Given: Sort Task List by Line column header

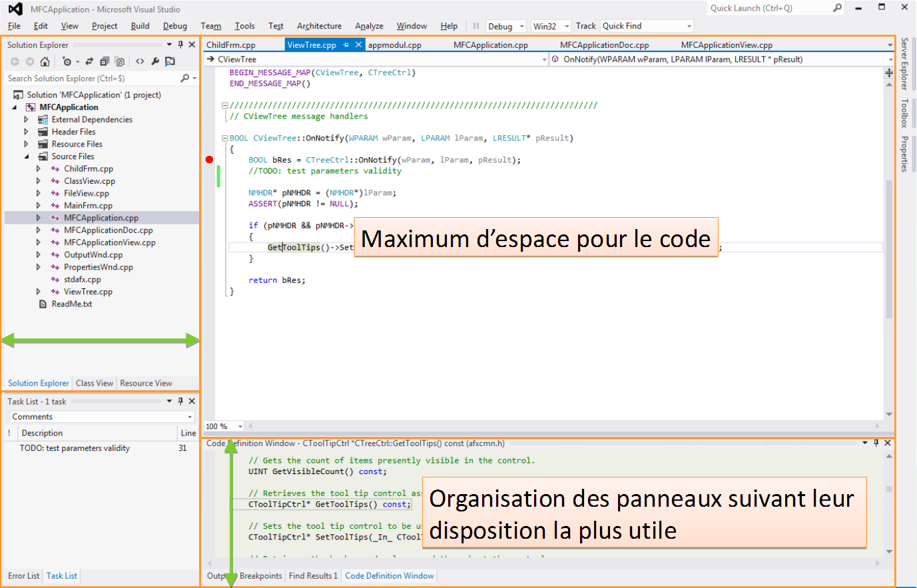Looking at the screenshot, I should (188, 433).
